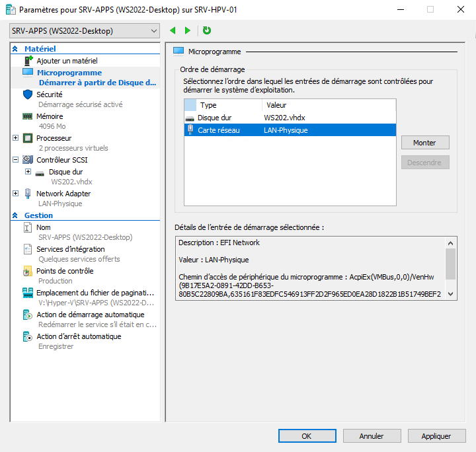Click the Monter button

(x=425, y=143)
